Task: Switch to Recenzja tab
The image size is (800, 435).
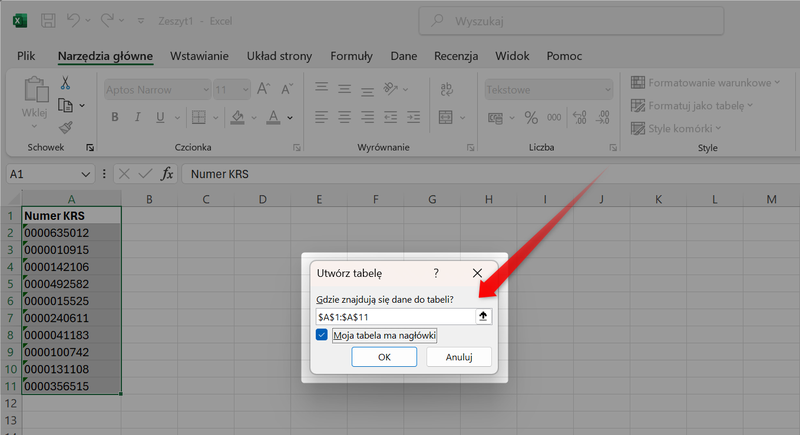Action: click(456, 56)
